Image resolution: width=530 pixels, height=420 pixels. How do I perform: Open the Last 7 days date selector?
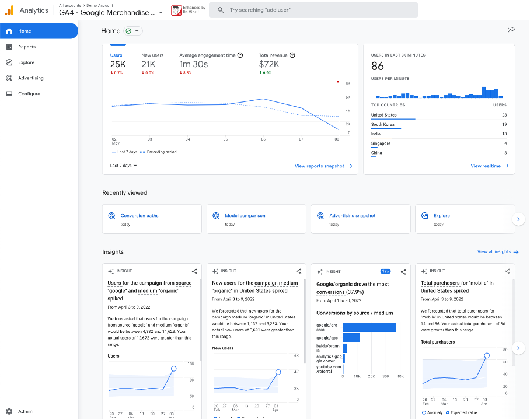[x=123, y=166]
